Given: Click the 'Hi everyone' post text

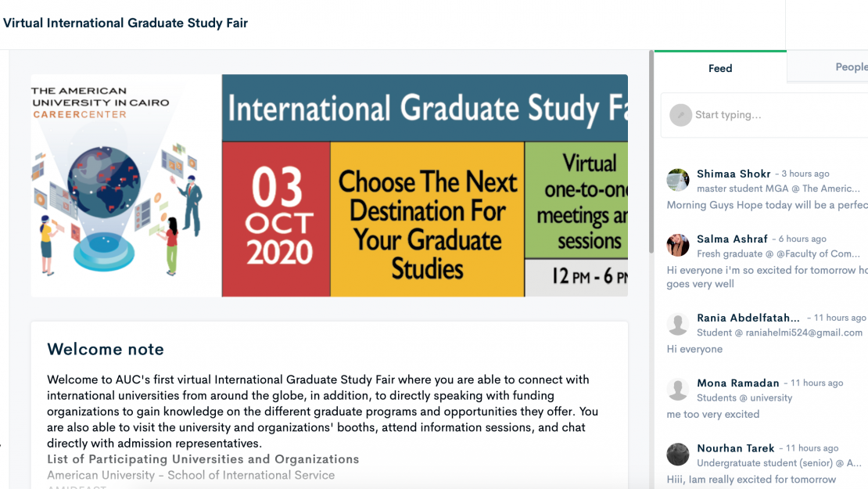Looking at the screenshot, I should coord(694,349).
